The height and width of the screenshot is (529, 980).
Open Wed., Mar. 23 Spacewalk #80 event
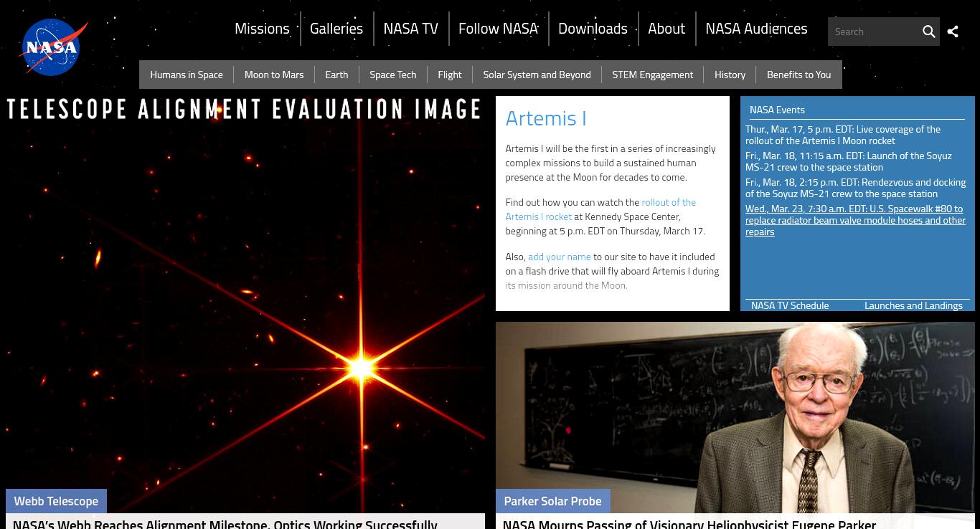(855, 220)
